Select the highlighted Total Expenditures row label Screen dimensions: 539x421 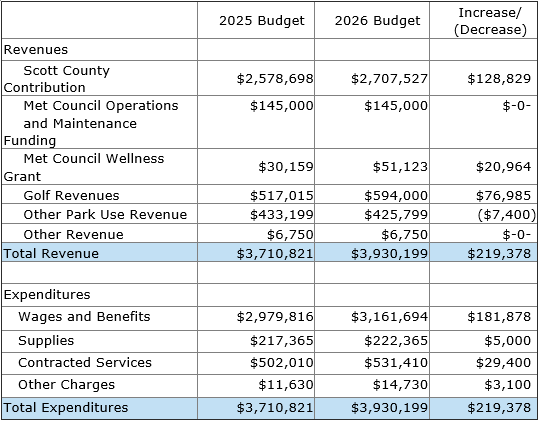pos(66,408)
